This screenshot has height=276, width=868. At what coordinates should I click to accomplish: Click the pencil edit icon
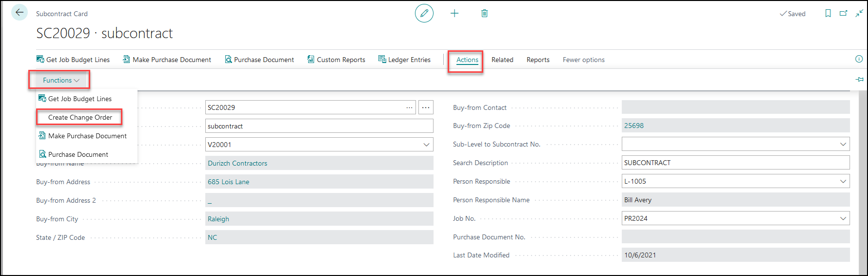tap(424, 13)
